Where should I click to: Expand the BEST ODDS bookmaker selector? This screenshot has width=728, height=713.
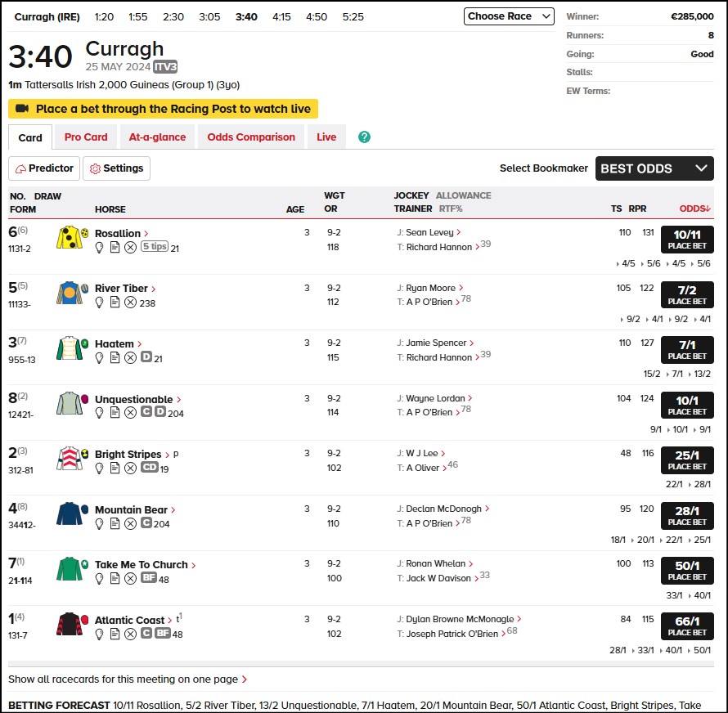pos(654,168)
